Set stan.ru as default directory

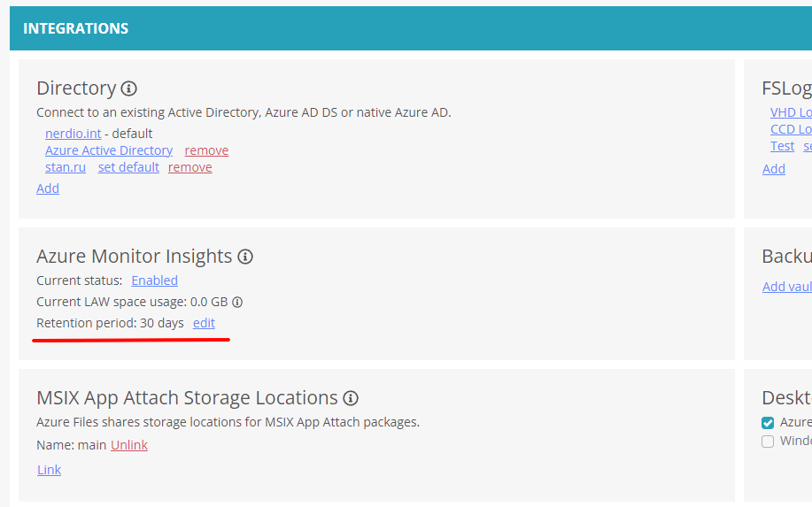pyautogui.click(x=128, y=167)
